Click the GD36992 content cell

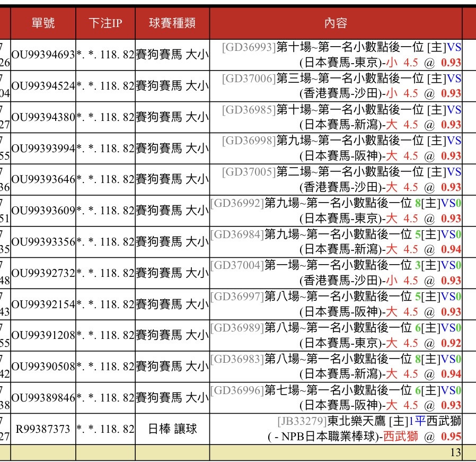336,211
